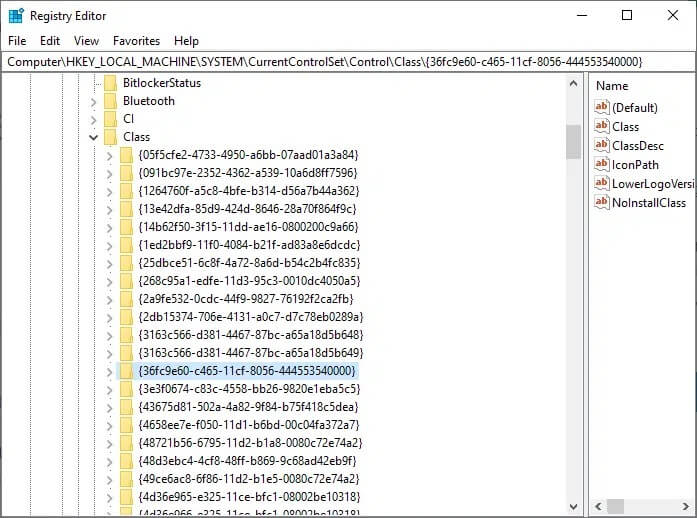The image size is (697, 518).
Task: Click the tree pane vertical scrollbar thumb
Action: coord(573,142)
